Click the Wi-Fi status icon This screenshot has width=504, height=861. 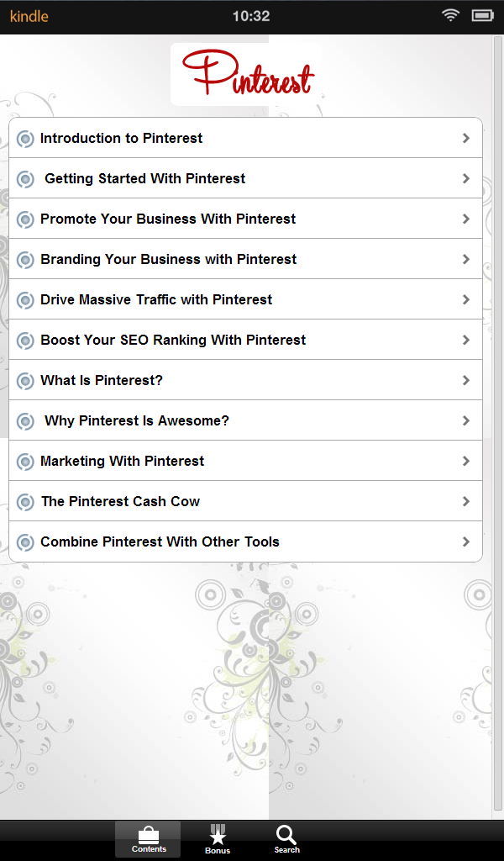pyautogui.click(x=450, y=14)
